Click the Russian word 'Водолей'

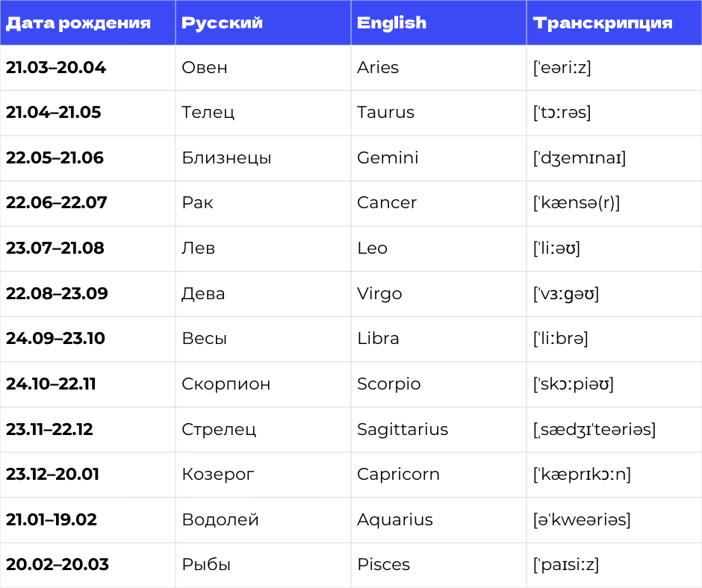(220, 520)
